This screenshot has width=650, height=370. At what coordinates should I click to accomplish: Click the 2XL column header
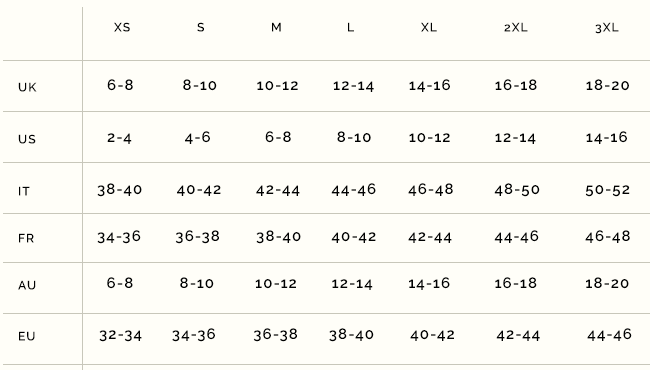pos(516,27)
